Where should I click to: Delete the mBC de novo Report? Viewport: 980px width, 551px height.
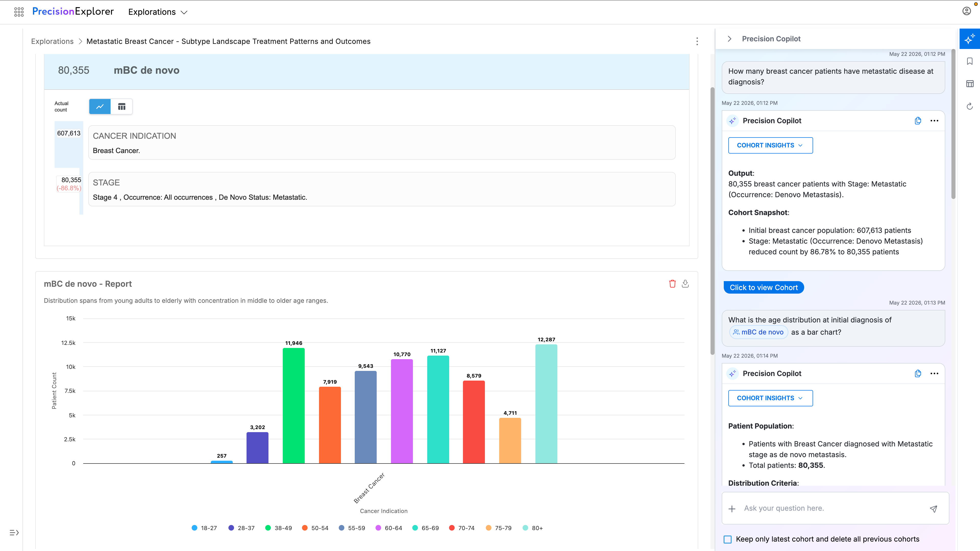tap(672, 284)
